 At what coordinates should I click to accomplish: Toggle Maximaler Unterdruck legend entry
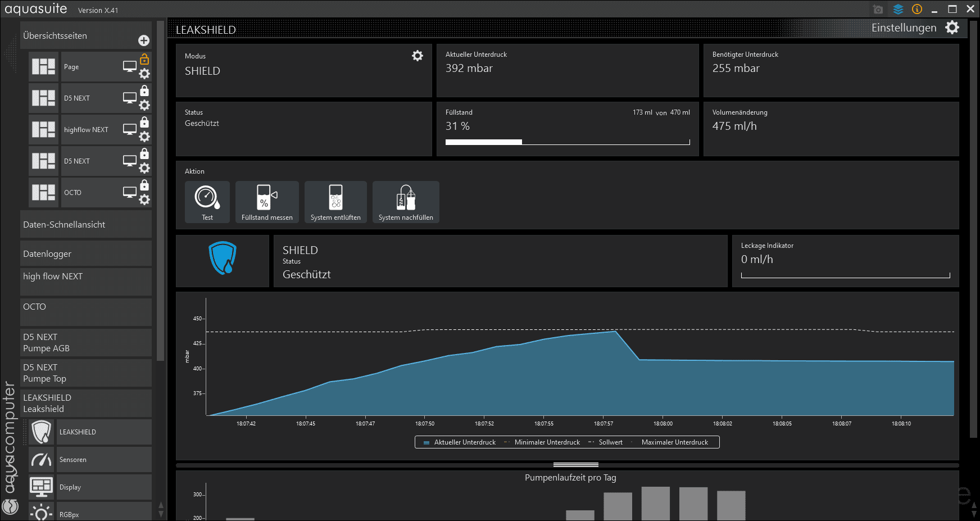671,442
